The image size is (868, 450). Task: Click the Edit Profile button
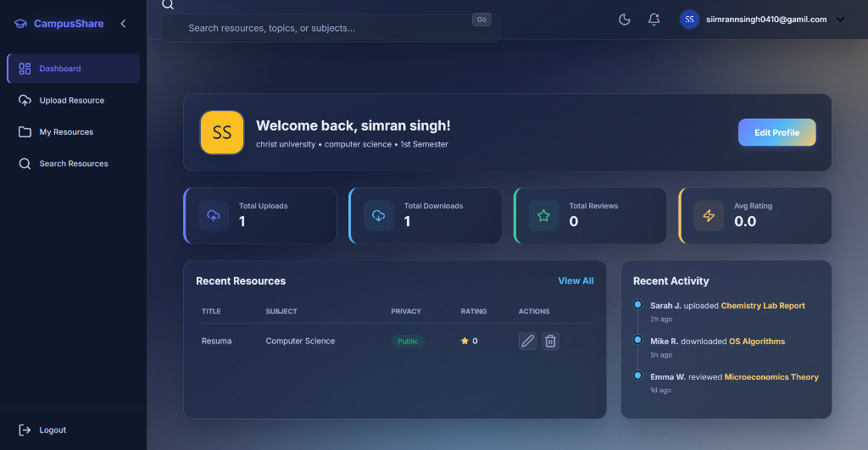[x=776, y=132]
